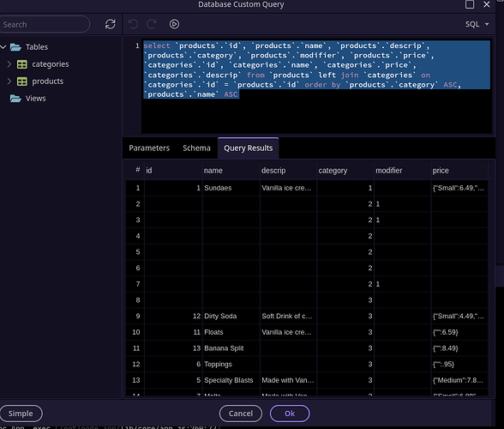Screen dimensions: 504x429
Task: Expand the categories table node
Action: click(9, 64)
